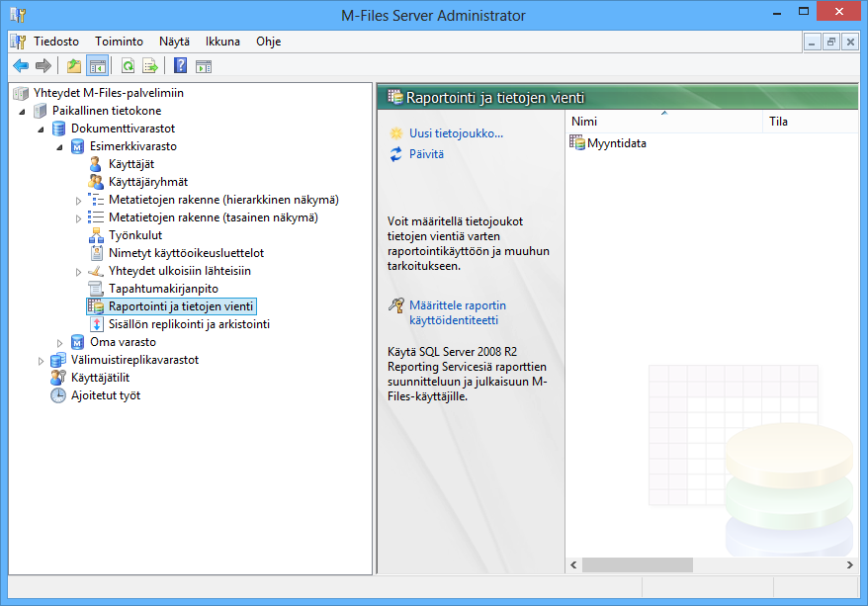868x606 pixels.
Task: Go back with the blue Back arrow
Action: [x=21, y=66]
